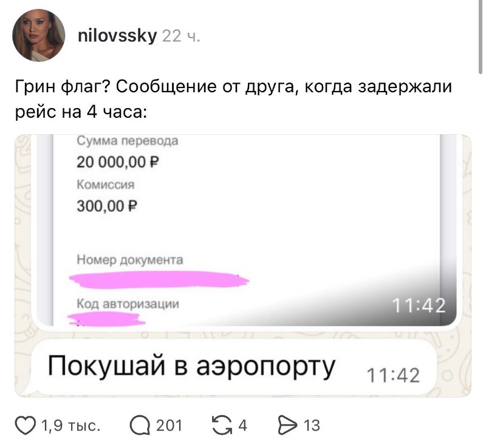Tap the 20 000,00 ₽ transfer amount
The width and height of the screenshot is (486, 448).
[x=117, y=162]
